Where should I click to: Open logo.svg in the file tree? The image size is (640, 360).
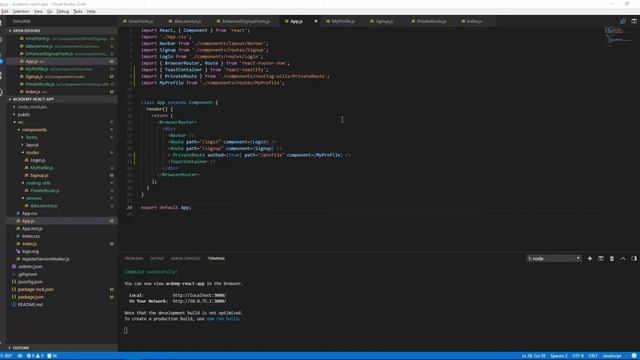point(30,251)
